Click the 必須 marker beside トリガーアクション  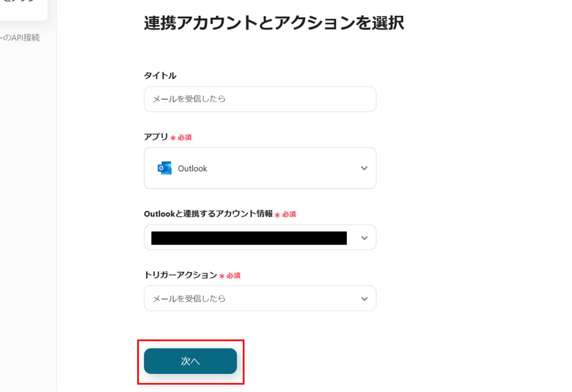tap(233, 275)
